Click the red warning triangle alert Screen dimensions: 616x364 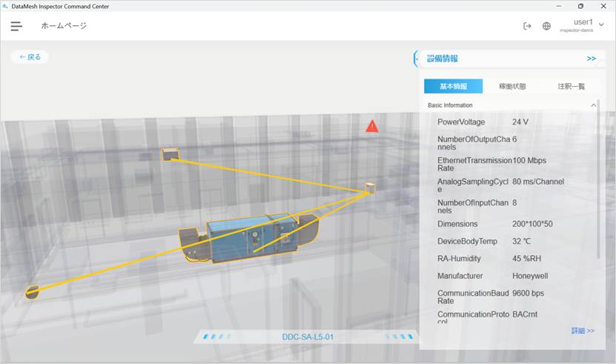click(x=372, y=126)
